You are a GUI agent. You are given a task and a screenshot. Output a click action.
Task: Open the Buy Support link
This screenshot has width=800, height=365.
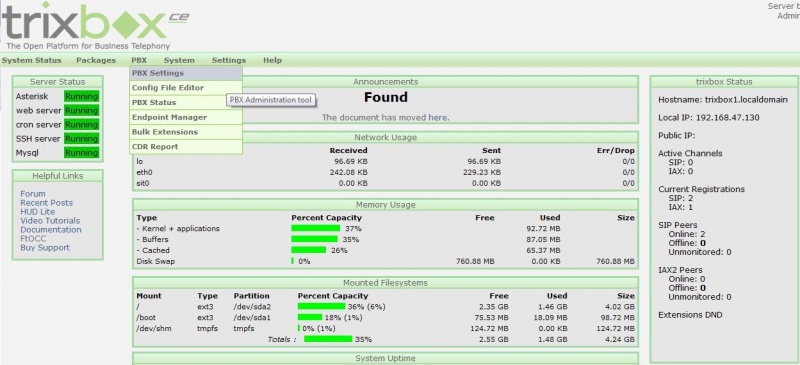tap(45, 248)
